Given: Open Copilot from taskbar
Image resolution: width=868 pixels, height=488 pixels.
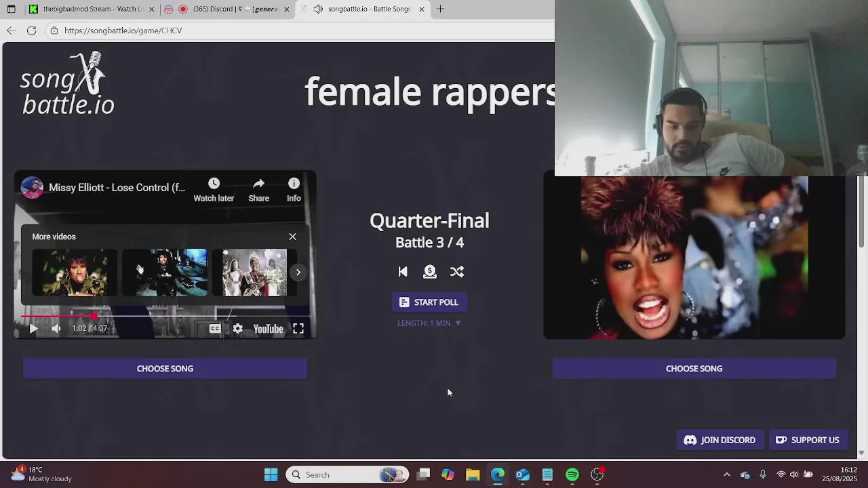Looking at the screenshot, I should tap(448, 474).
